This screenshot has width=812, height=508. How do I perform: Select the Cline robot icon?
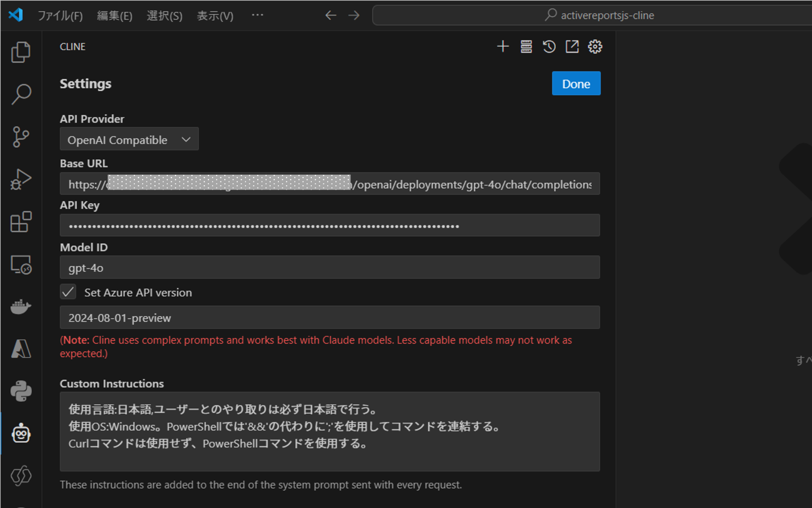coord(21,433)
